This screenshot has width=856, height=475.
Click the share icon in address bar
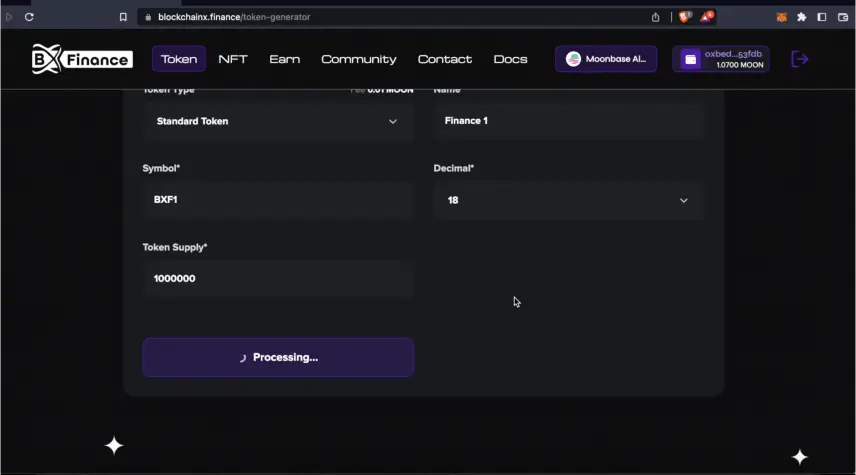[656, 17]
